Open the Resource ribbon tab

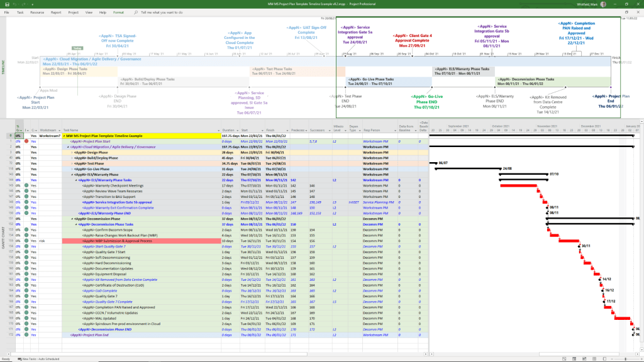(x=37, y=12)
